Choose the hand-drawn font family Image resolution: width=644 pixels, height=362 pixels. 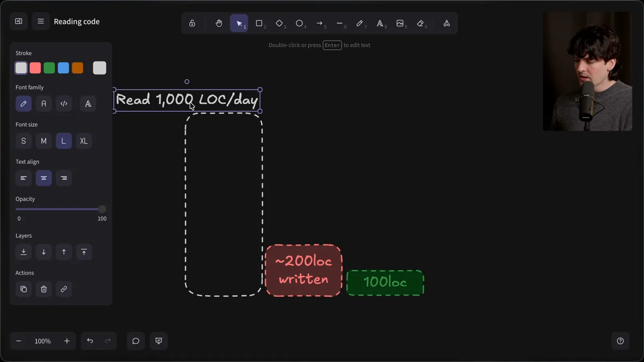point(24,104)
